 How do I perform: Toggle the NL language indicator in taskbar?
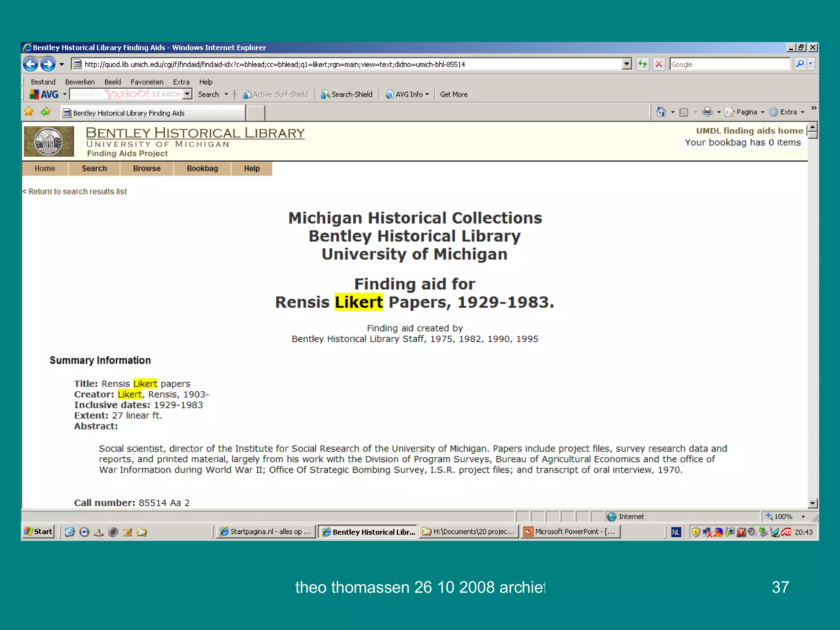click(x=676, y=532)
